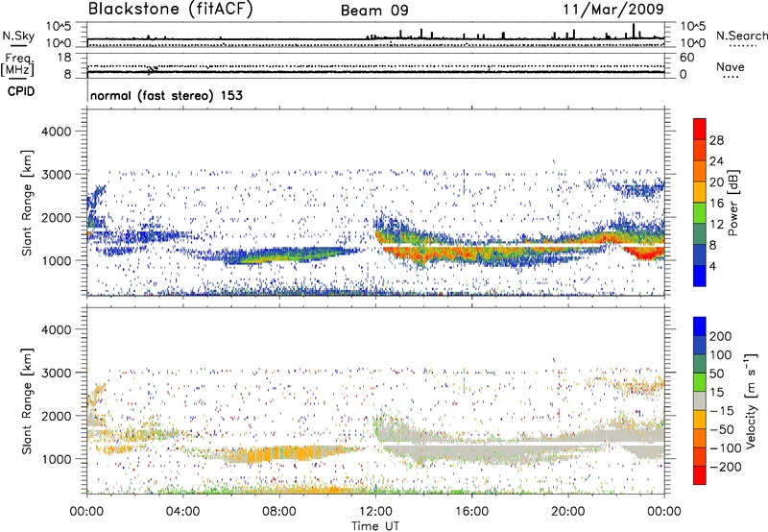Viewport: 768px width, 532px height.
Task: Click the "20:00" time tick label
Action: [567, 512]
